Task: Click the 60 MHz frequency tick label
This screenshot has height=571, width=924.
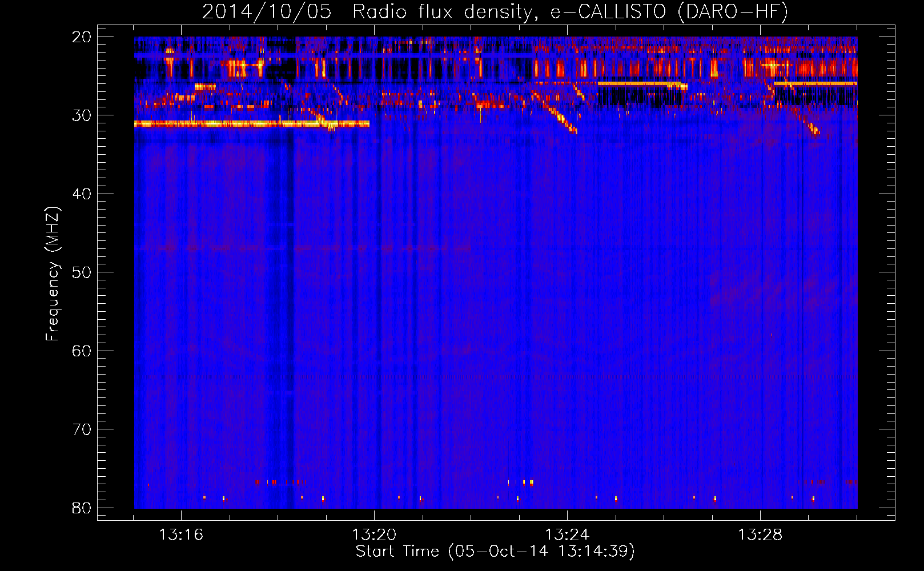Action: pyautogui.click(x=82, y=351)
